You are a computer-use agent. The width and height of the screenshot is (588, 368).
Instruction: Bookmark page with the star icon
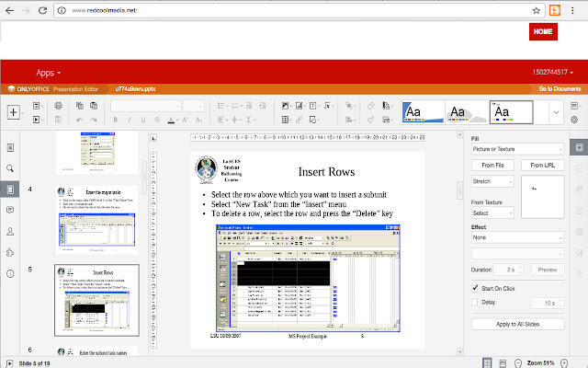pos(536,9)
